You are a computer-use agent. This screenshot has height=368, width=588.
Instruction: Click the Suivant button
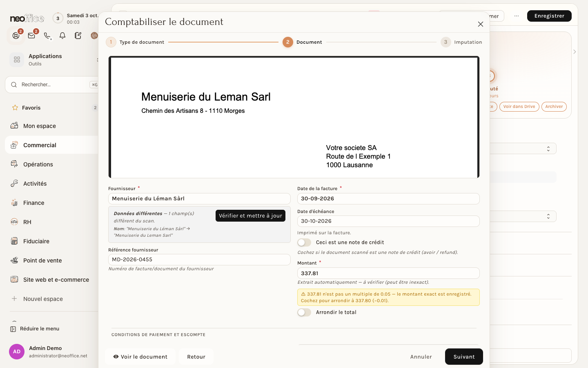[464, 357]
